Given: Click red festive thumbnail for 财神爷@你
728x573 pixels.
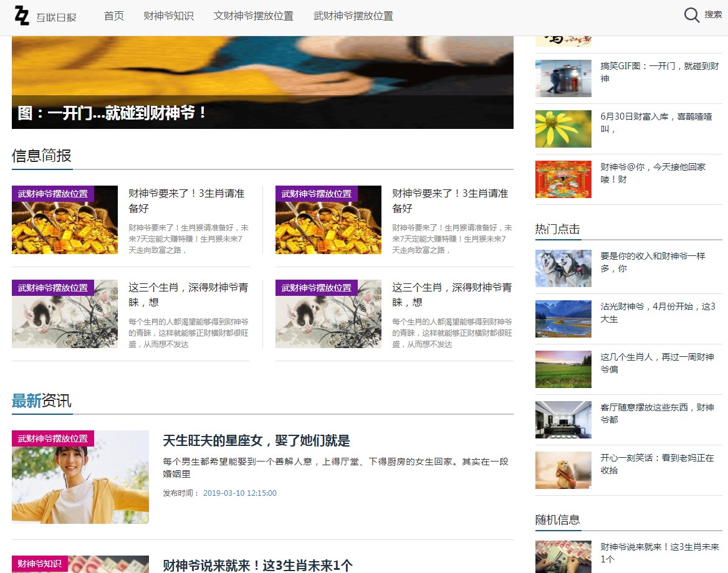Looking at the screenshot, I should [563, 179].
